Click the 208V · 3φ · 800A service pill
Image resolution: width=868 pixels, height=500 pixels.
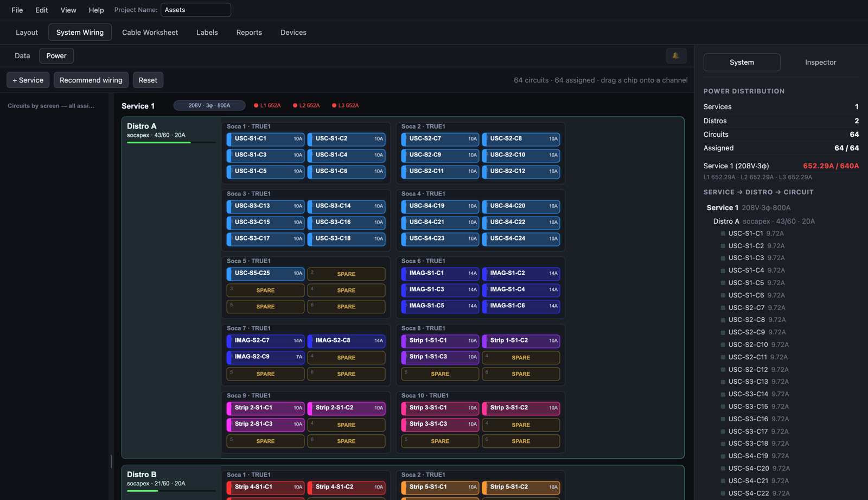pyautogui.click(x=209, y=105)
